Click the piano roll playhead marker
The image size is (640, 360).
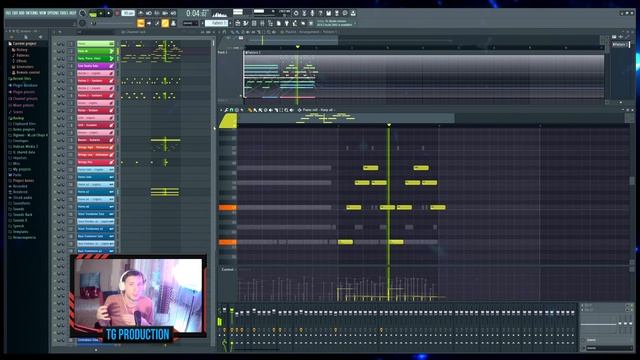(389, 124)
